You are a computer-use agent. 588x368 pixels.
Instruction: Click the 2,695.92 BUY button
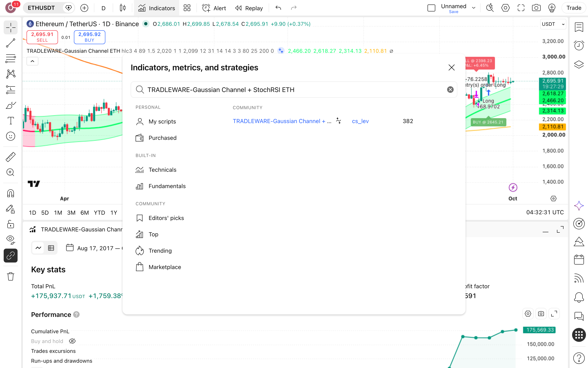89,37
